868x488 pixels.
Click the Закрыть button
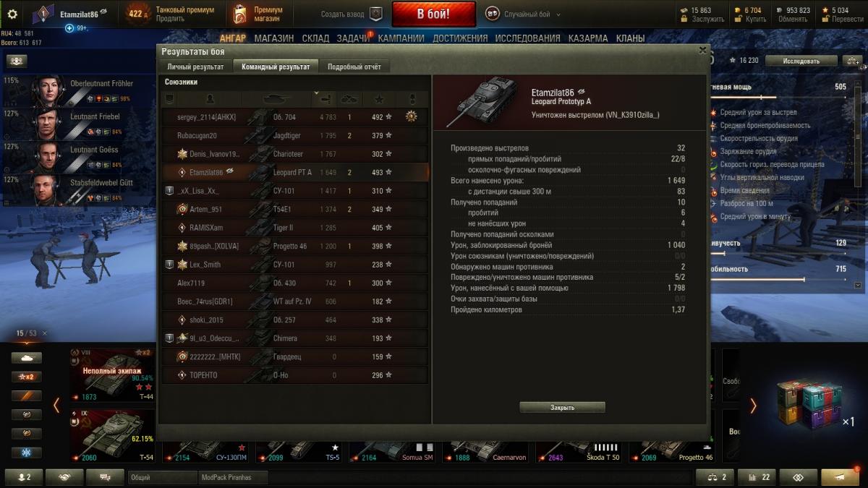coord(562,408)
